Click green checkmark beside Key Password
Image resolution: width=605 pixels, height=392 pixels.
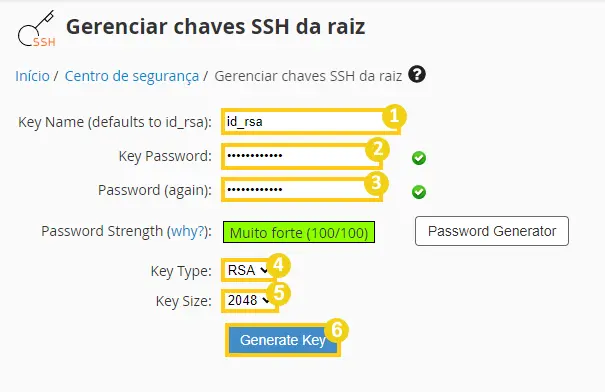(419, 158)
